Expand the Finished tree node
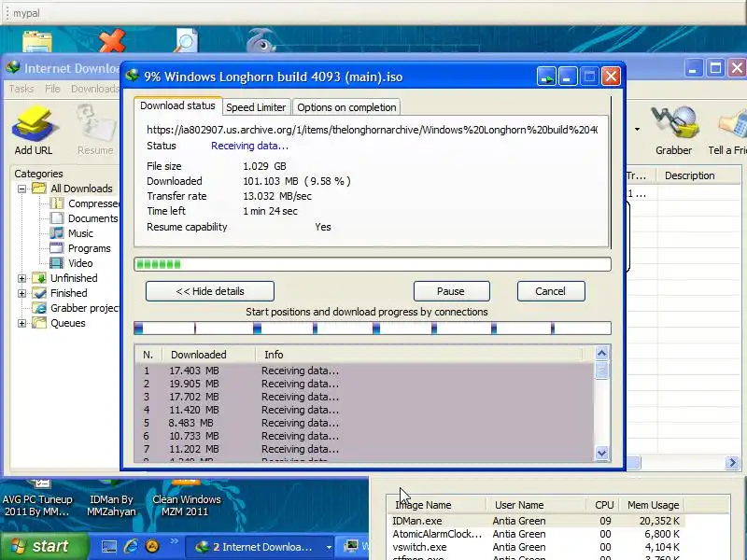Image resolution: width=747 pixels, height=560 pixels. 21,293
